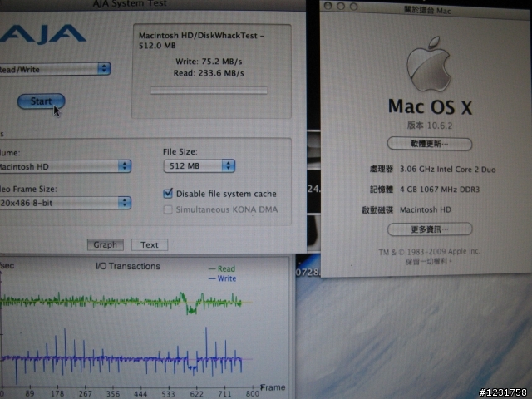The height and width of the screenshot is (399, 532).
Task: Click the AJA System Test window title
Action: [x=130, y=3]
